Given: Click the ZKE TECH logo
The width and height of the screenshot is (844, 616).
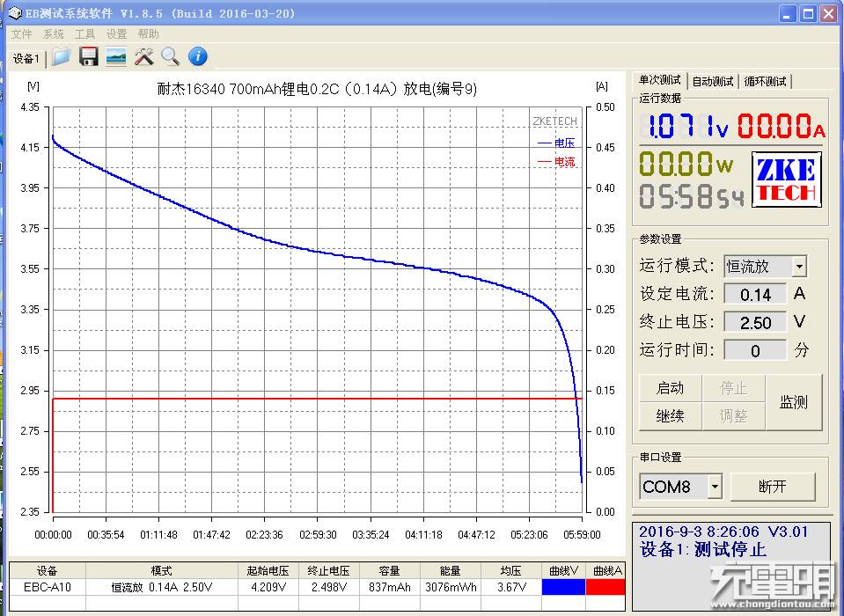Looking at the screenshot, I should 787,180.
